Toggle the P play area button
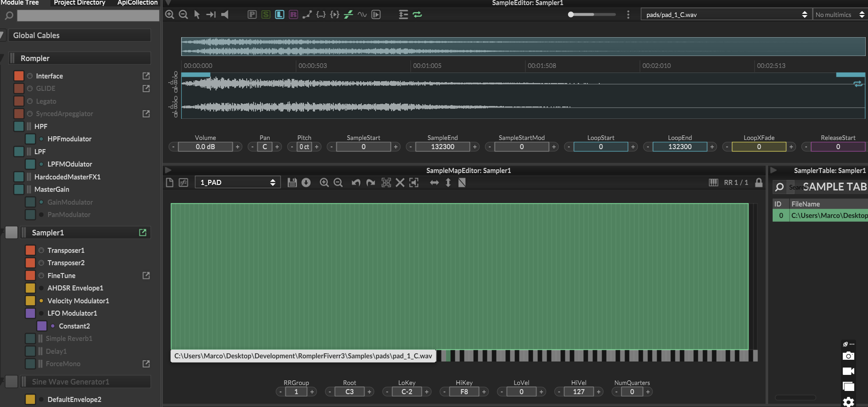 pyautogui.click(x=252, y=15)
